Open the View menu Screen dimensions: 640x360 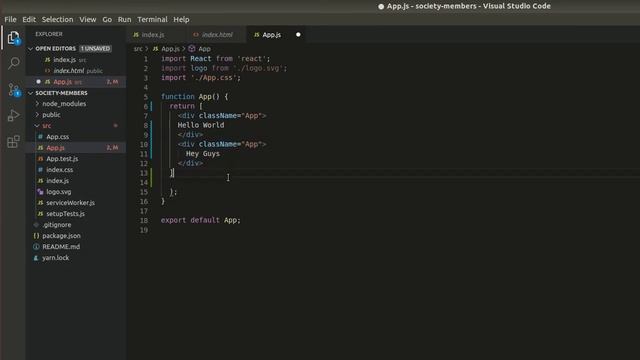point(88,20)
